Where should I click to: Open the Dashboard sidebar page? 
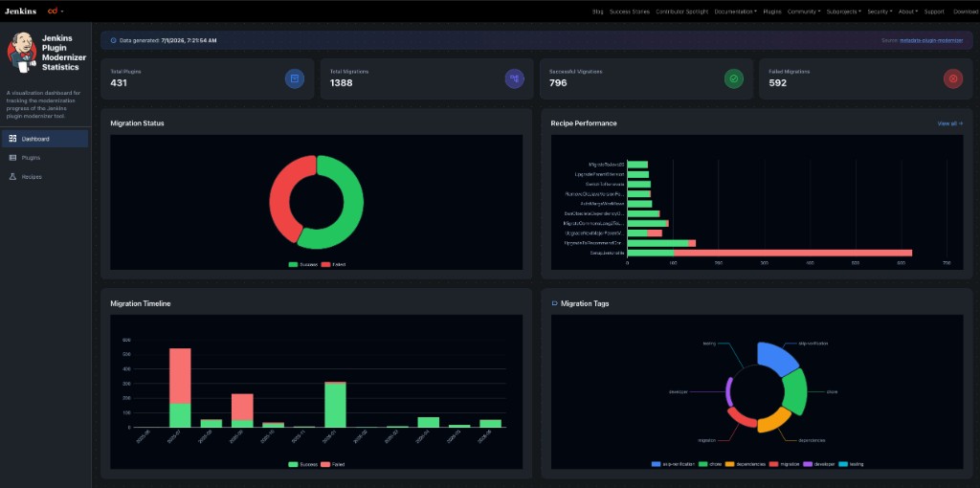click(x=45, y=139)
